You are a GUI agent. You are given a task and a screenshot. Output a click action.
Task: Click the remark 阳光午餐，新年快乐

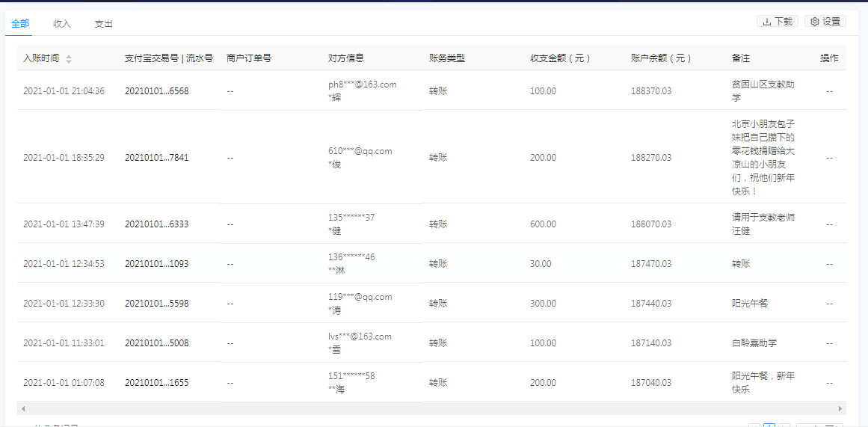click(763, 383)
